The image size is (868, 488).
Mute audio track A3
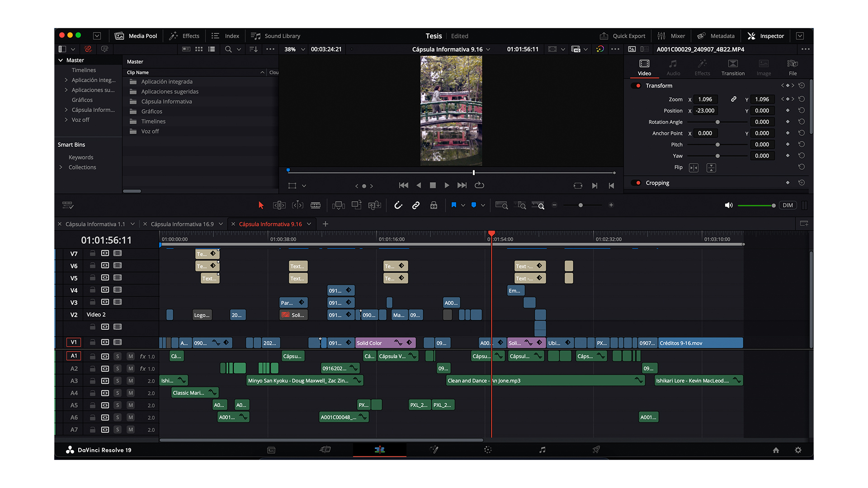pyautogui.click(x=130, y=380)
